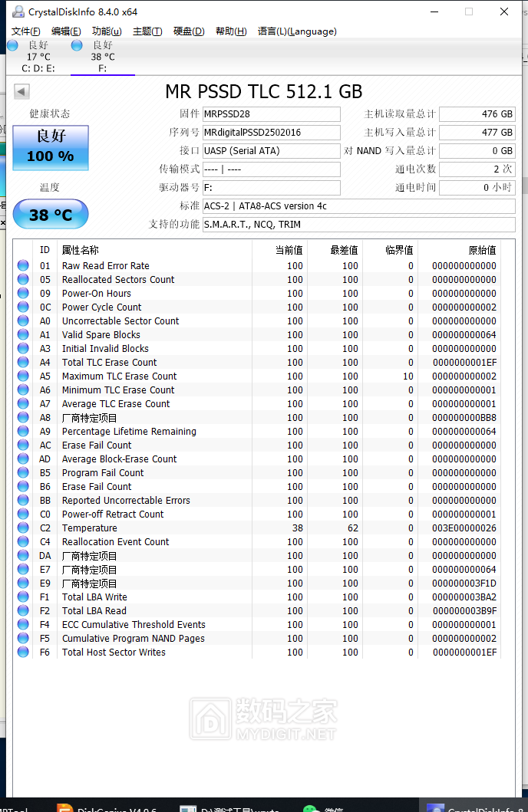Click the CrystalDiskInfo title bar app icon
528x812 pixels.
pos(18,12)
